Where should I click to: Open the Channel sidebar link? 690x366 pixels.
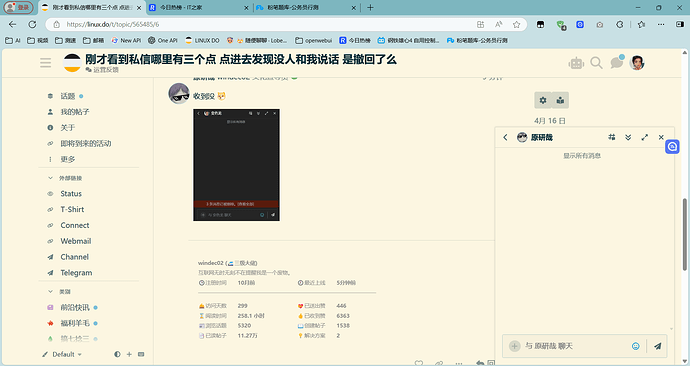tap(74, 257)
